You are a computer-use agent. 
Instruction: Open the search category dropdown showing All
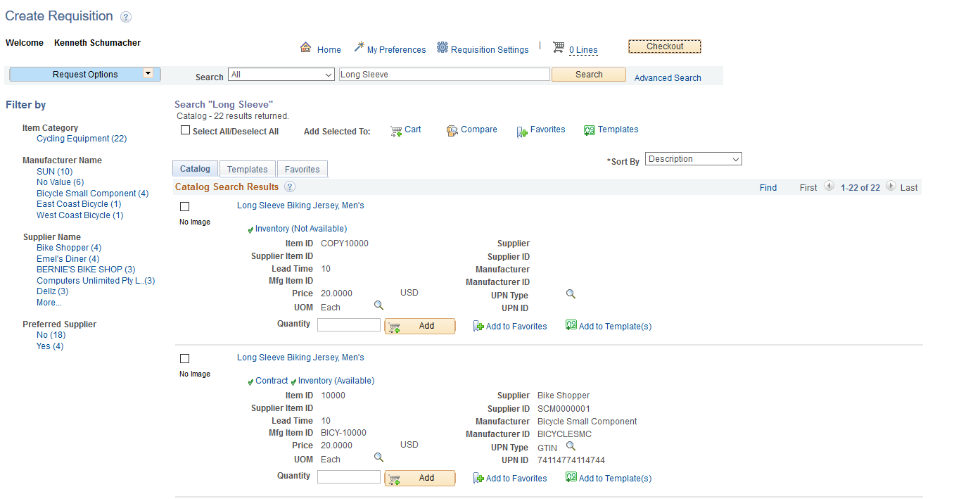[x=281, y=75]
